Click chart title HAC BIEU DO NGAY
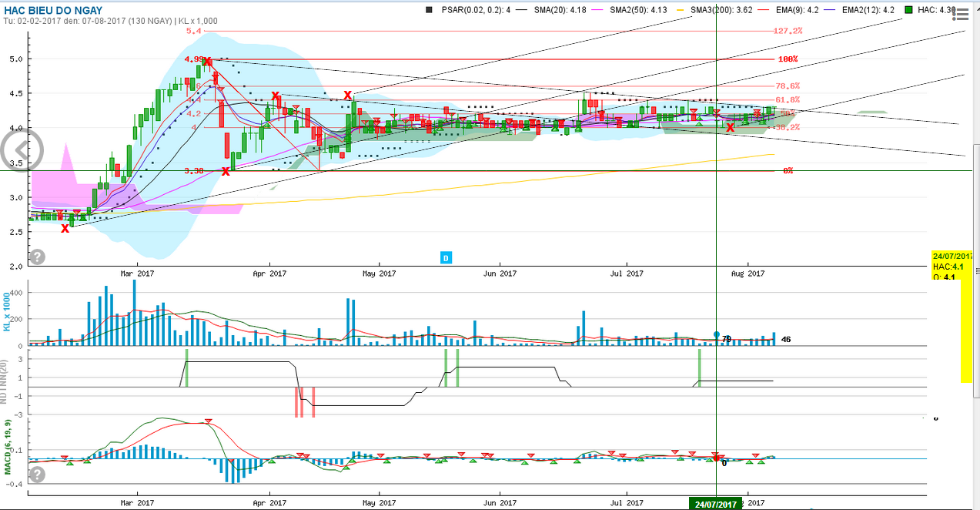This screenshot has height=510, width=980. pyautogui.click(x=53, y=9)
